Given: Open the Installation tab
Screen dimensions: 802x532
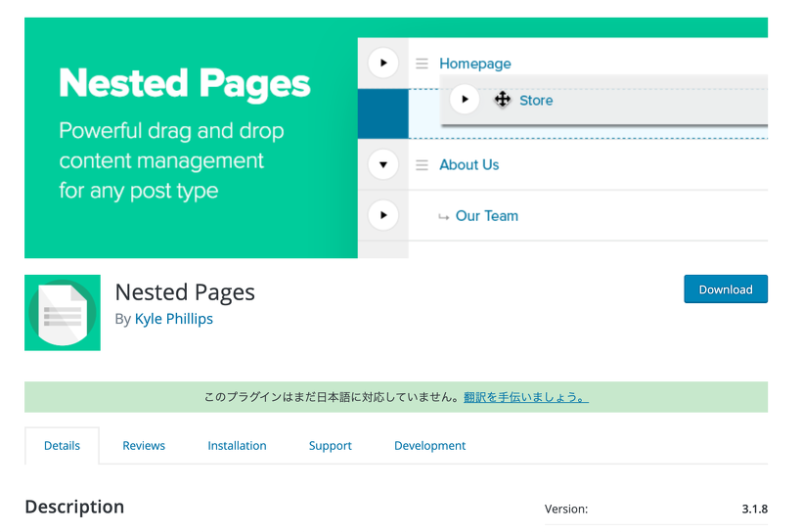Looking at the screenshot, I should pyautogui.click(x=237, y=446).
